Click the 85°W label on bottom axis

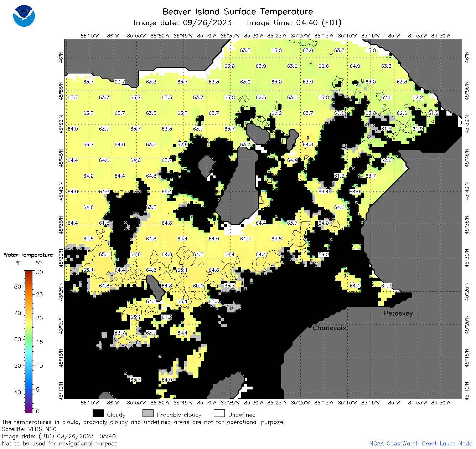coord(394,403)
